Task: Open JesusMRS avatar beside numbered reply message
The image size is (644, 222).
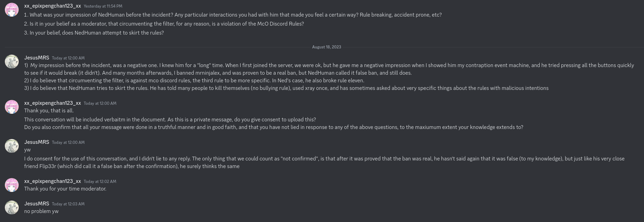Action: 12,62
